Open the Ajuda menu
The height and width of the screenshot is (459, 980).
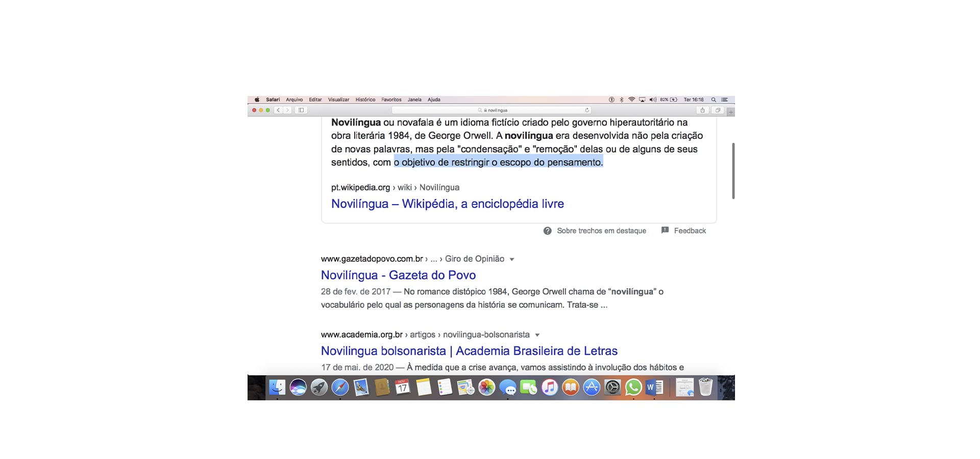point(434,100)
